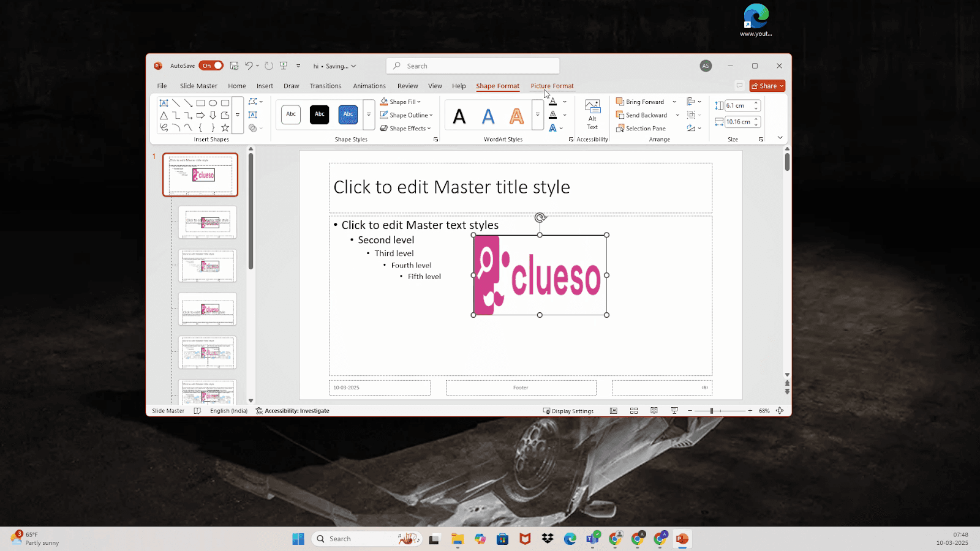Screen dimensions: 980x551
Task: Open the Alt Text pane
Action: coord(592,114)
